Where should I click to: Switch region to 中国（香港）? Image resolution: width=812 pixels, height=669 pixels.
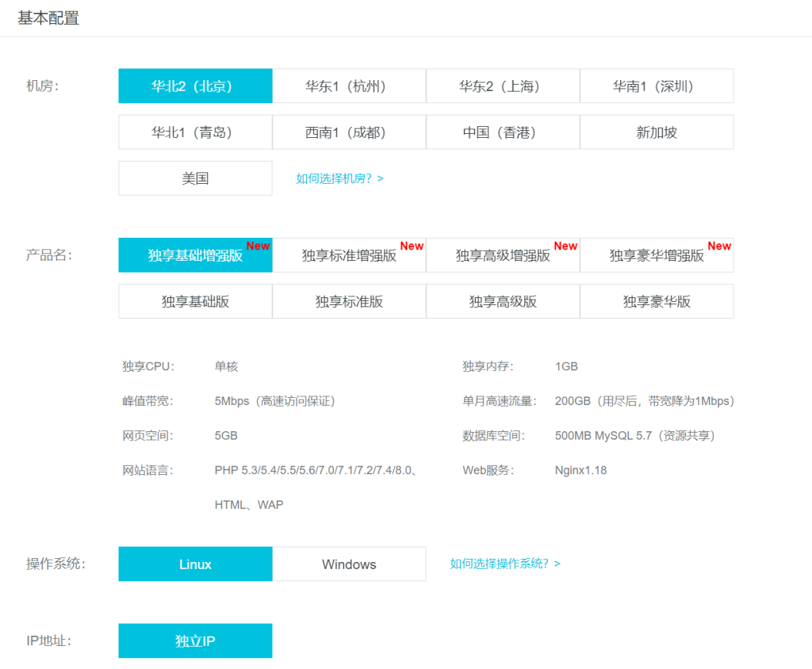click(503, 132)
